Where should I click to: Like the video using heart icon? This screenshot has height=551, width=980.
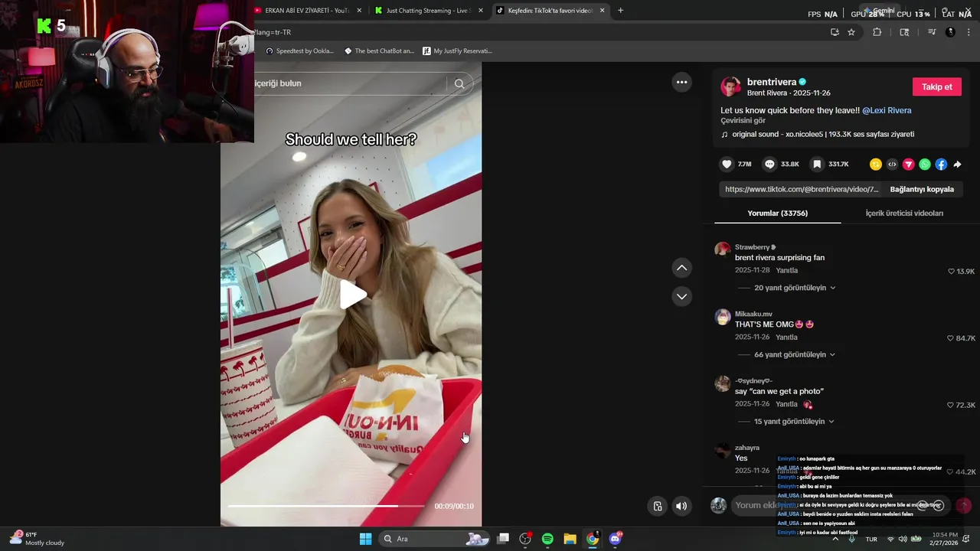point(727,164)
